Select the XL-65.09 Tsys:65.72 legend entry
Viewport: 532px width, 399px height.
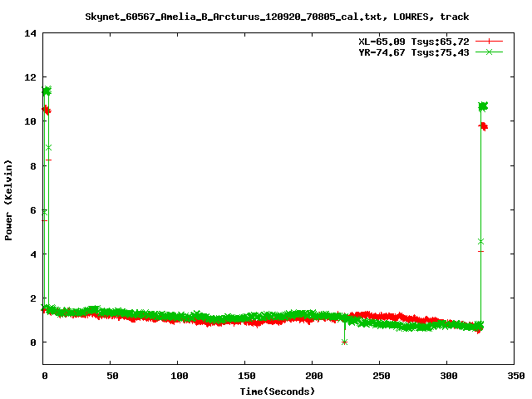[x=414, y=42]
